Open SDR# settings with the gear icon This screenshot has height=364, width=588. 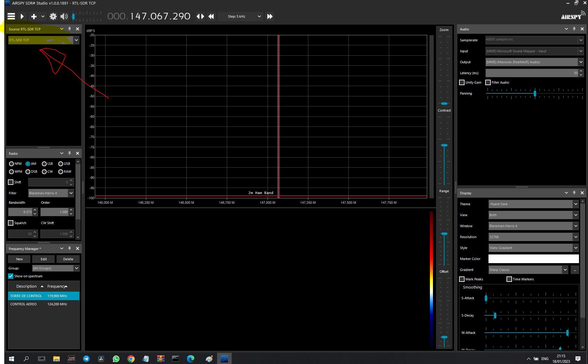53,16
